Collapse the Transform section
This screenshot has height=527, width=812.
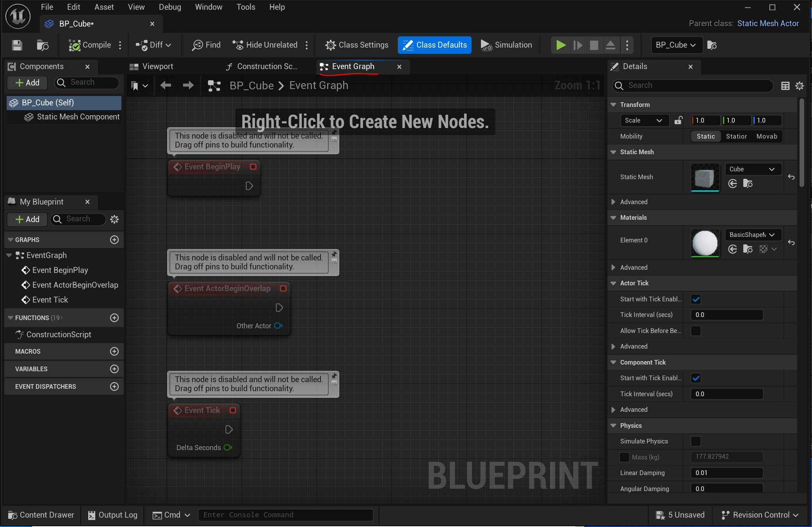(x=613, y=105)
